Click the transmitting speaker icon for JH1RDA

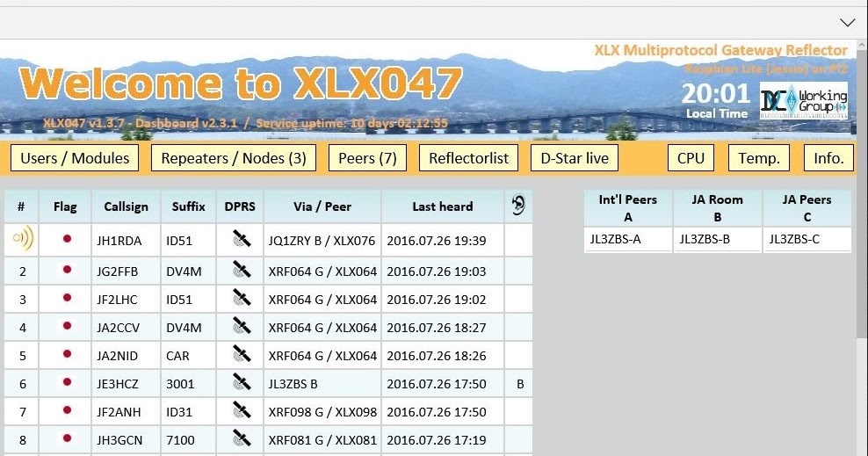(23, 238)
